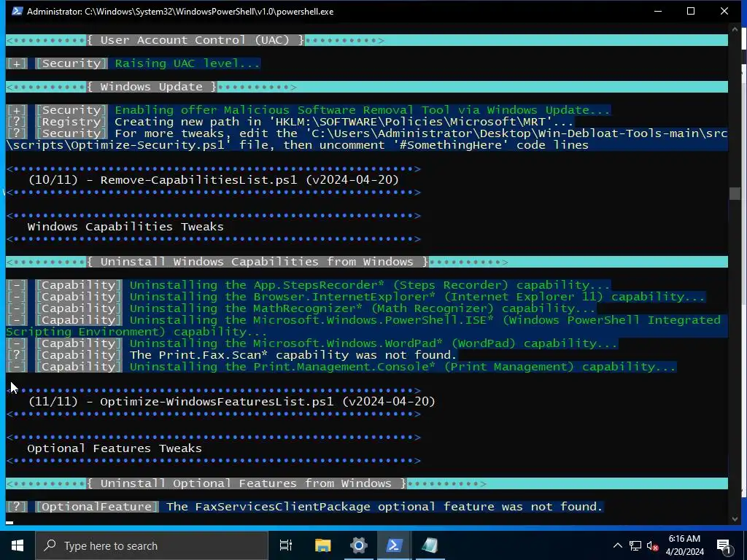Screen dimensions: 747x560
Task: Maximize the PowerShell window
Action: tap(691, 11)
